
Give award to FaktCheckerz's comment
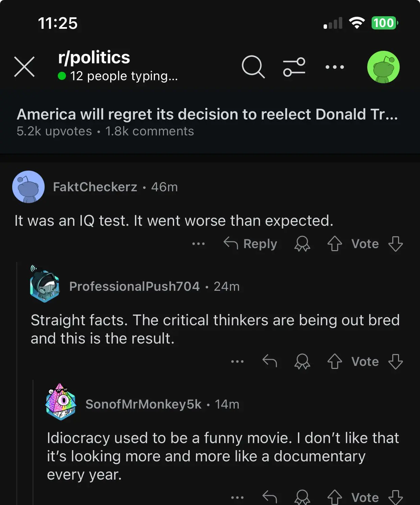[302, 244]
